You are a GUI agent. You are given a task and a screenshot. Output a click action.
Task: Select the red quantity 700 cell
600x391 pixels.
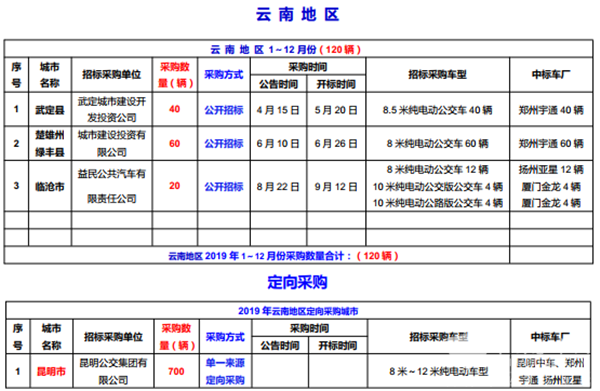coord(176,371)
